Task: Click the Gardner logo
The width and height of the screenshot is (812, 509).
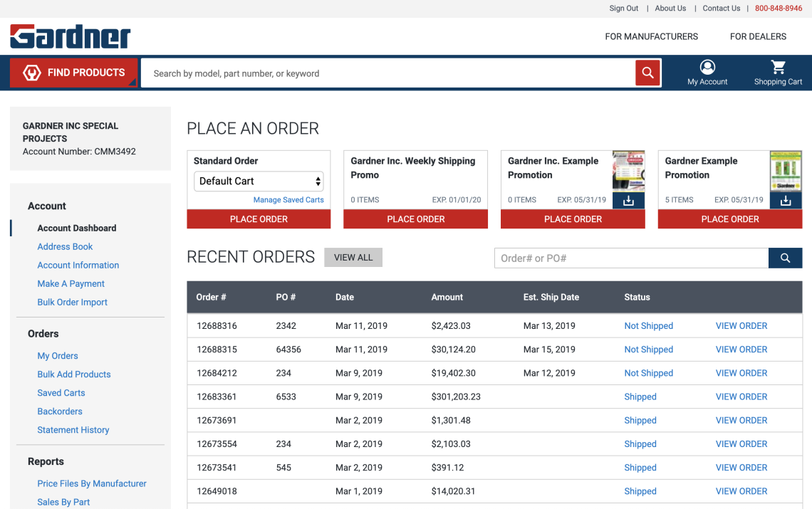Action: pyautogui.click(x=70, y=36)
